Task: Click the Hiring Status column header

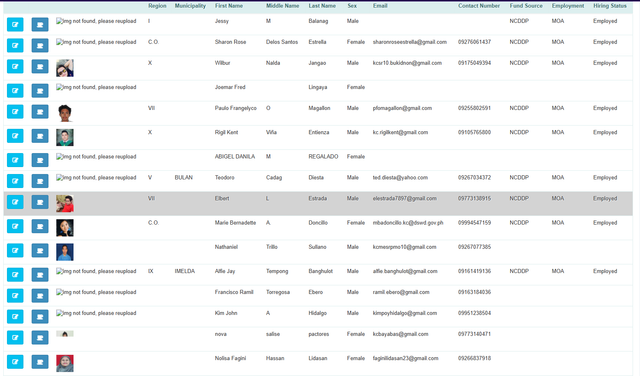Action: [610, 6]
